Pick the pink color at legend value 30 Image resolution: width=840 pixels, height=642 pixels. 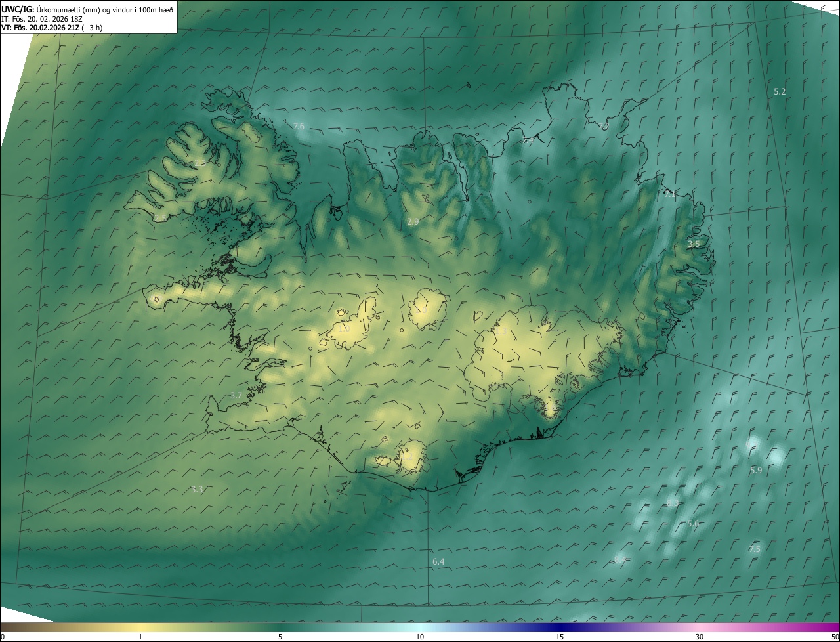tap(700, 628)
